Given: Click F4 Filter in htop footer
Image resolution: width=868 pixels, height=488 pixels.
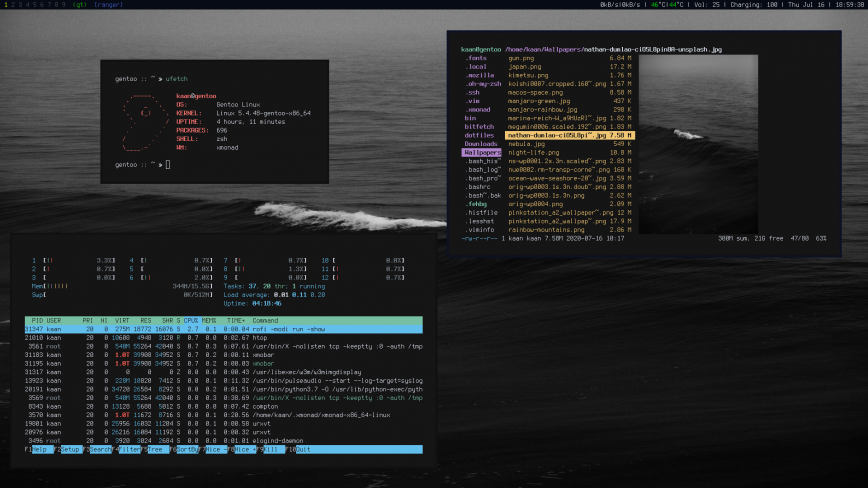Looking at the screenshot, I should click(127, 449).
